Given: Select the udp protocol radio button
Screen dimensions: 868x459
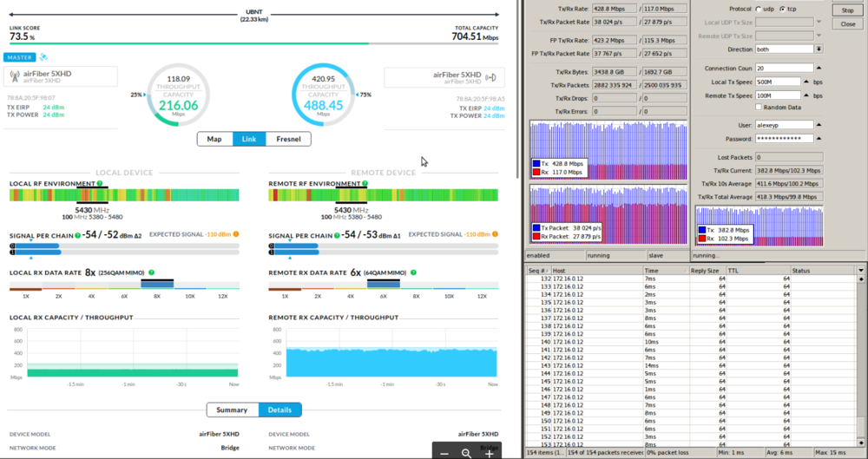Looking at the screenshot, I should tap(759, 9).
